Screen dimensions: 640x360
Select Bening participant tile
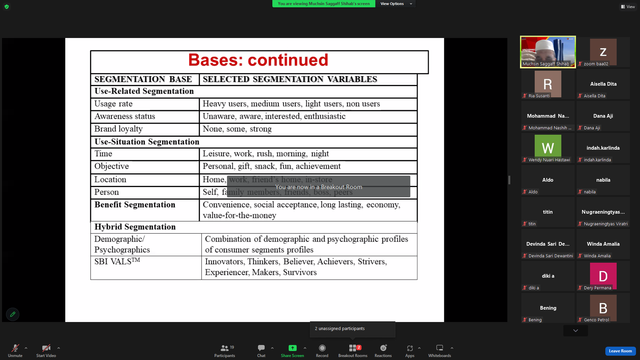coord(548,308)
